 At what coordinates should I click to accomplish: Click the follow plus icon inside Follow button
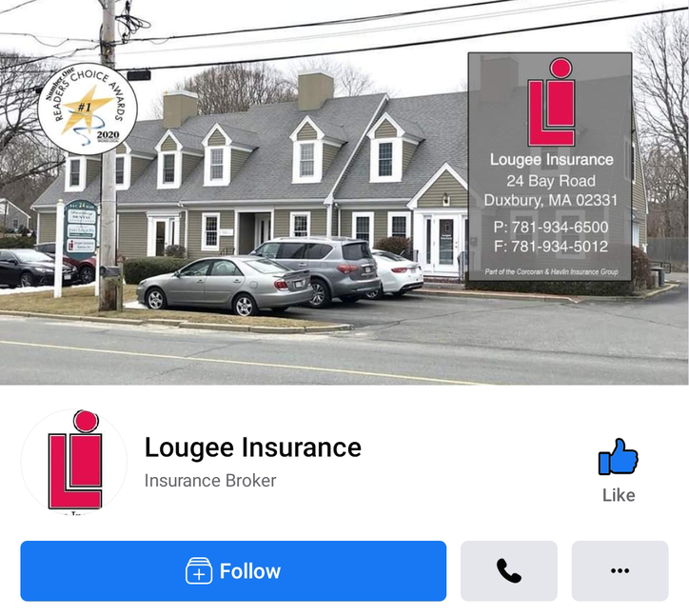(199, 570)
